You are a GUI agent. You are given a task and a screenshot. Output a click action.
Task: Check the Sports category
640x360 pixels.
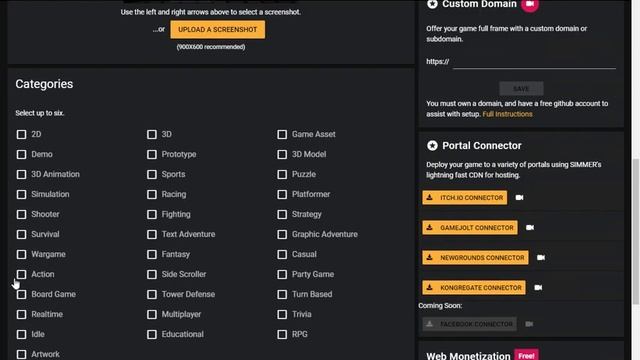152,174
